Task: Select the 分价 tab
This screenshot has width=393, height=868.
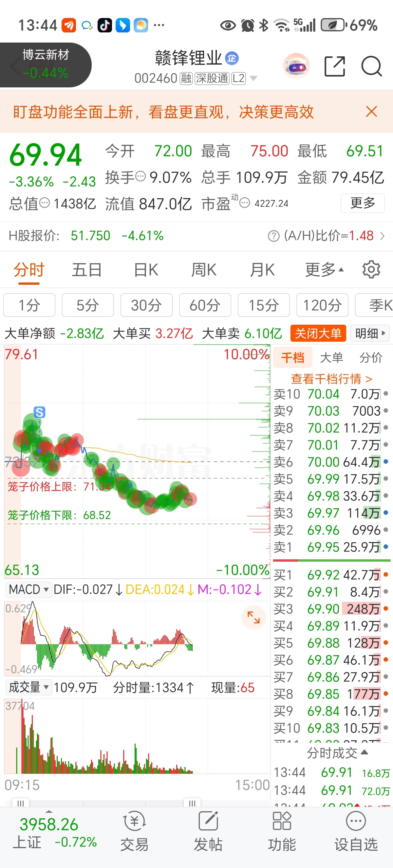Action: click(371, 357)
